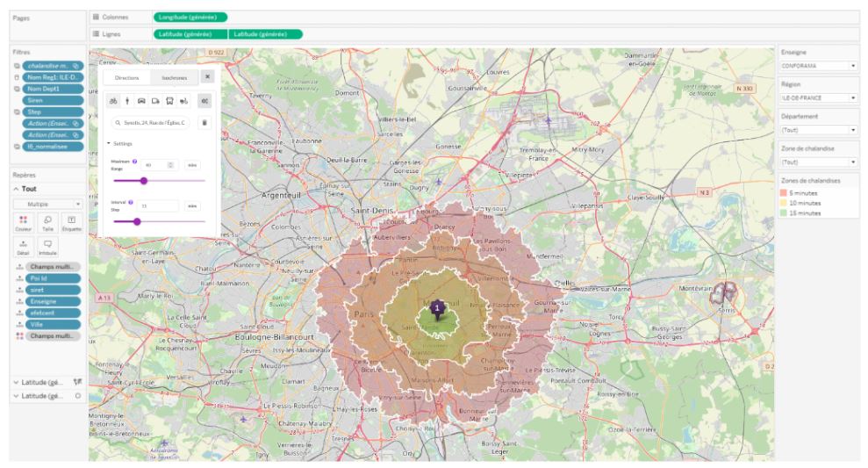Open the routing options gear icon
Viewport: 868px width, 468px height.
click(x=204, y=101)
